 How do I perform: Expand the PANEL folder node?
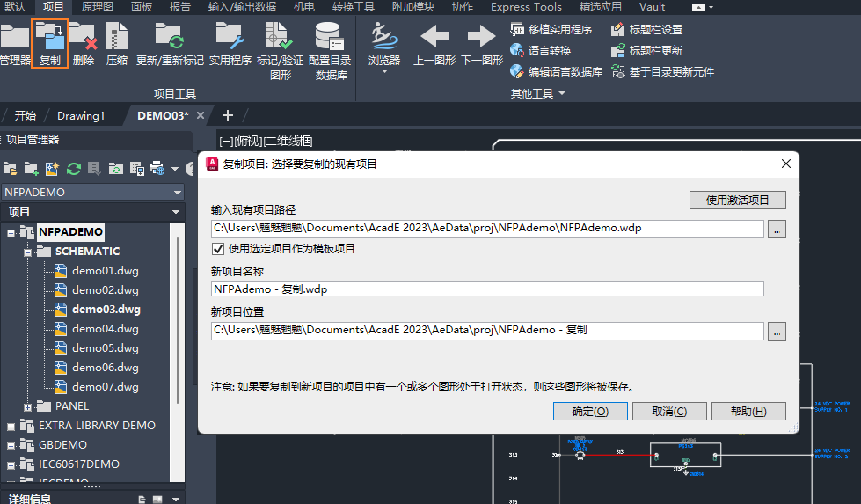click(x=27, y=407)
